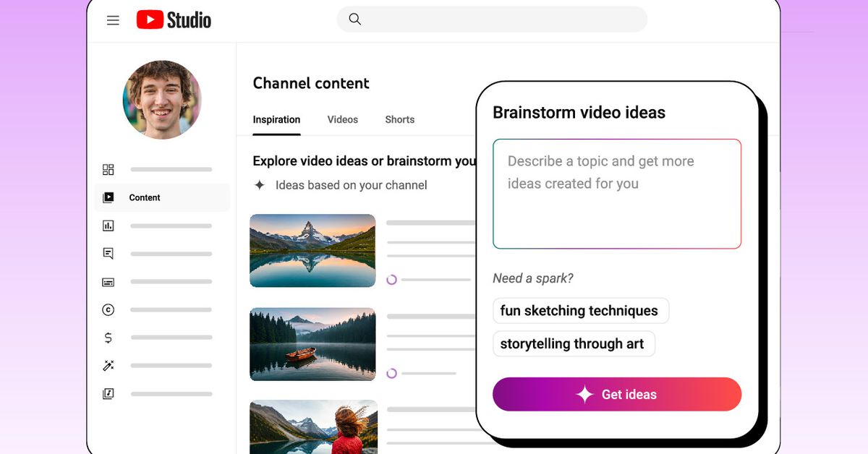Open the mountain peak reflection thumbnail

312,250
